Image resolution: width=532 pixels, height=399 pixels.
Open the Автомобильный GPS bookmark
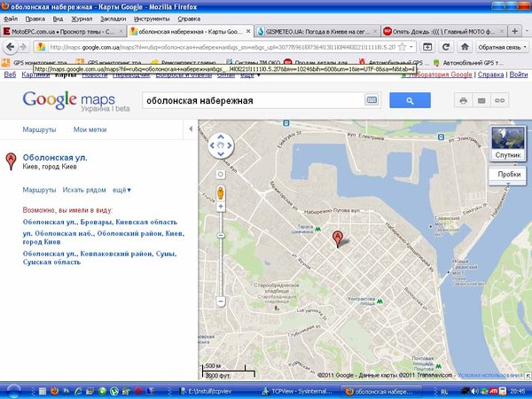pyautogui.click(x=395, y=63)
